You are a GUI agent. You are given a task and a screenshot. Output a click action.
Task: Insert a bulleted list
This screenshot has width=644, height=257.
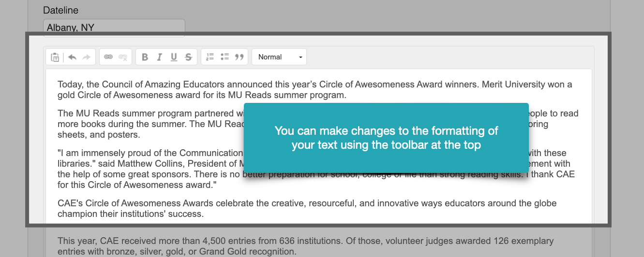pyautogui.click(x=225, y=57)
